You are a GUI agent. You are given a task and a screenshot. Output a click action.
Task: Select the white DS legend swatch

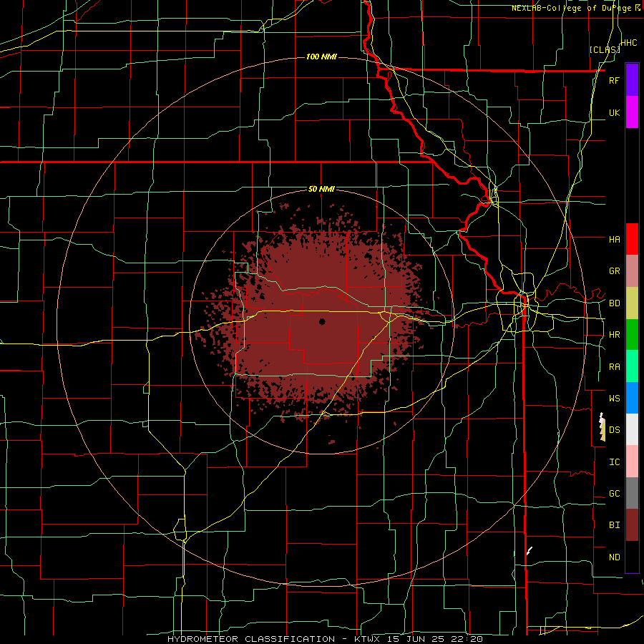point(632,429)
